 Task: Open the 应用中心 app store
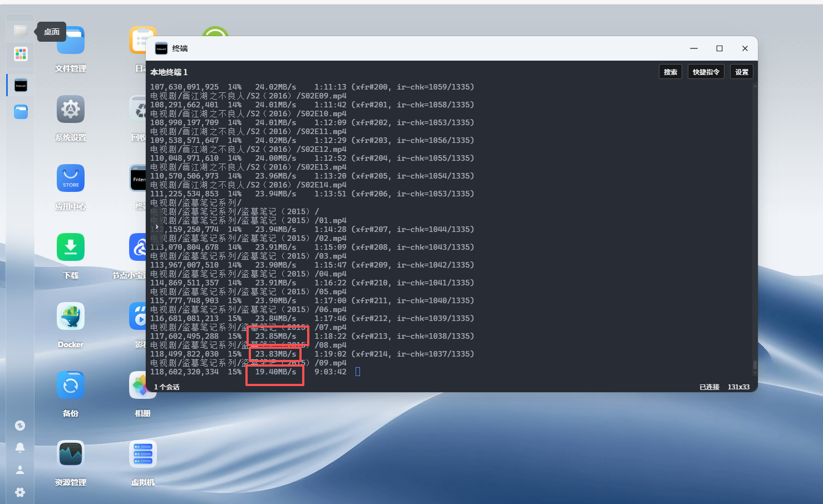coord(70,178)
